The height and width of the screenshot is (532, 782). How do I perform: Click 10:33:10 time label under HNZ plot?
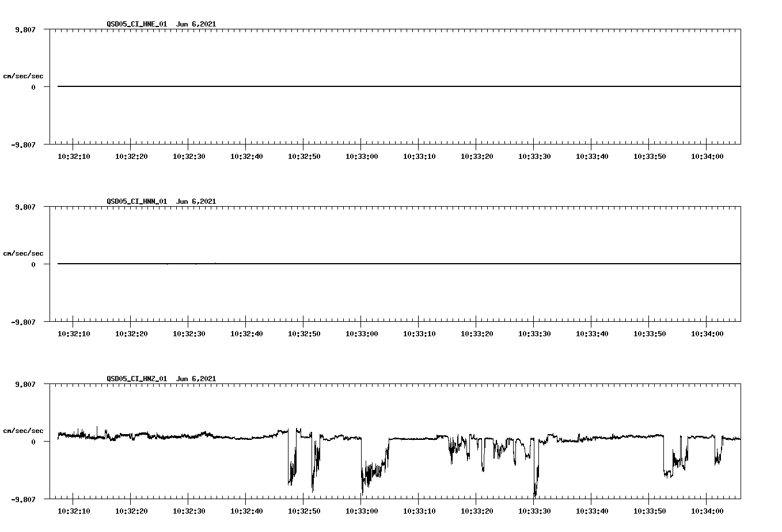coord(419,511)
